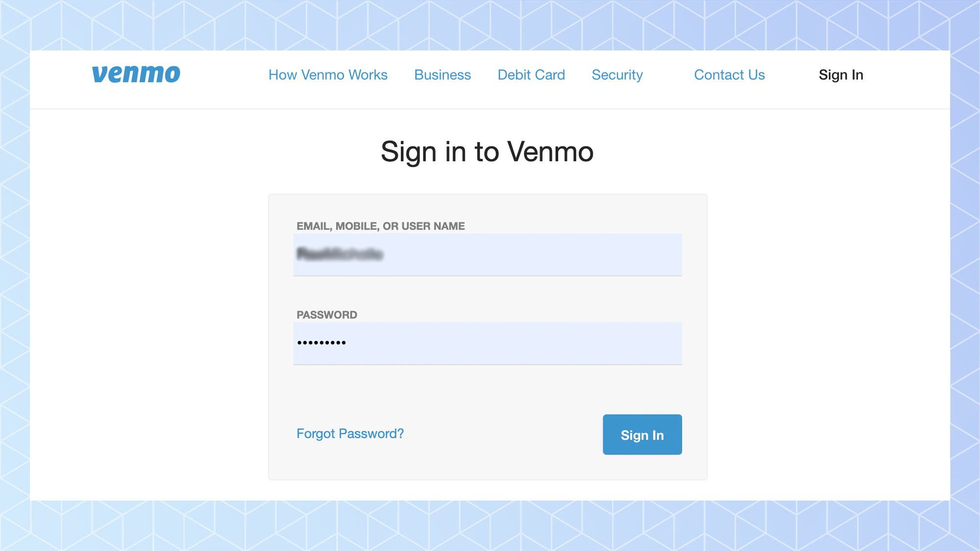This screenshot has height=551, width=980.
Task: Click Sign In navigation button
Action: coord(841,74)
